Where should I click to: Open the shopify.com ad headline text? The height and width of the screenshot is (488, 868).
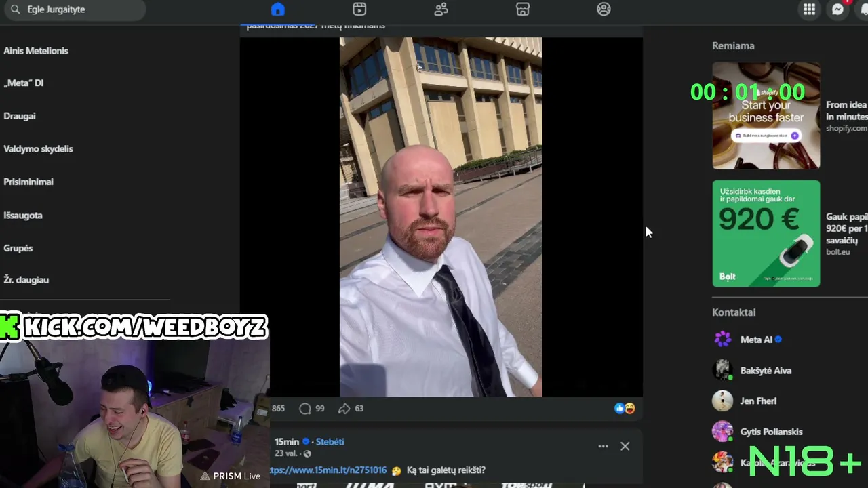pyautogui.click(x=846, y=110)
